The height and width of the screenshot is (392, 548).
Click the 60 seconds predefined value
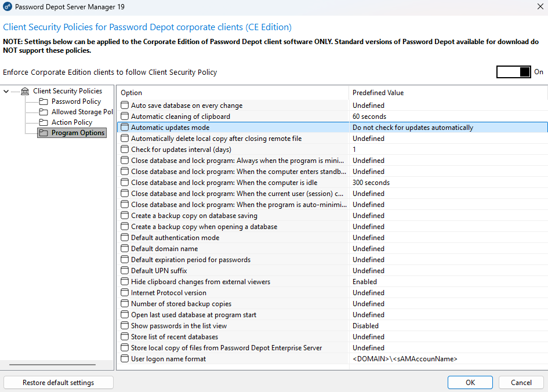click(x=369, y=117)
